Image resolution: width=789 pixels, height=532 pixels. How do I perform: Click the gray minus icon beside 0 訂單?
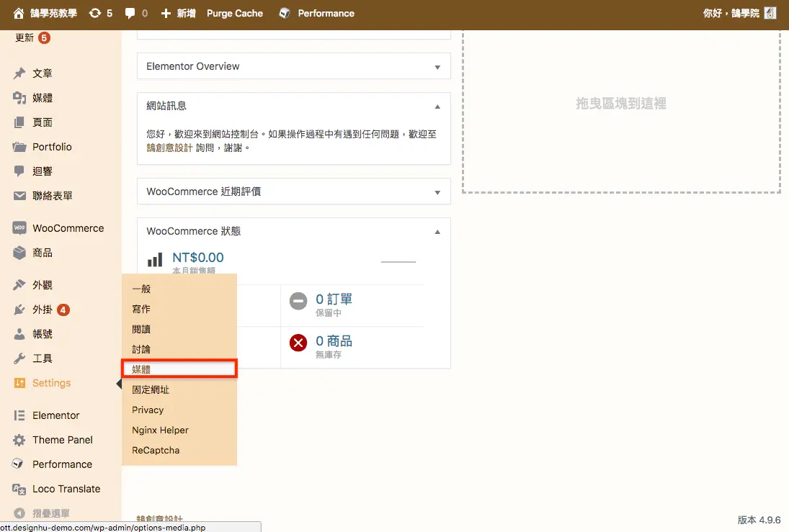point(298,301)
